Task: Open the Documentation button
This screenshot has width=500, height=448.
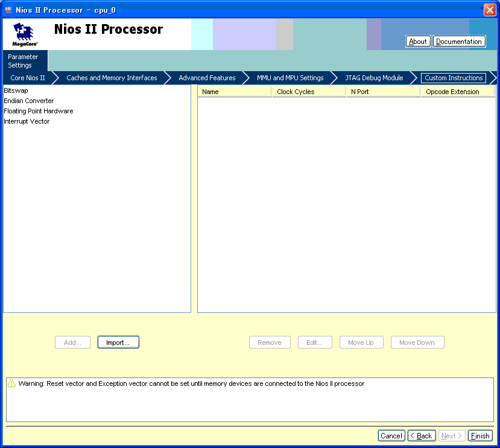Action: pyautogui.click(x=459, y=42)
